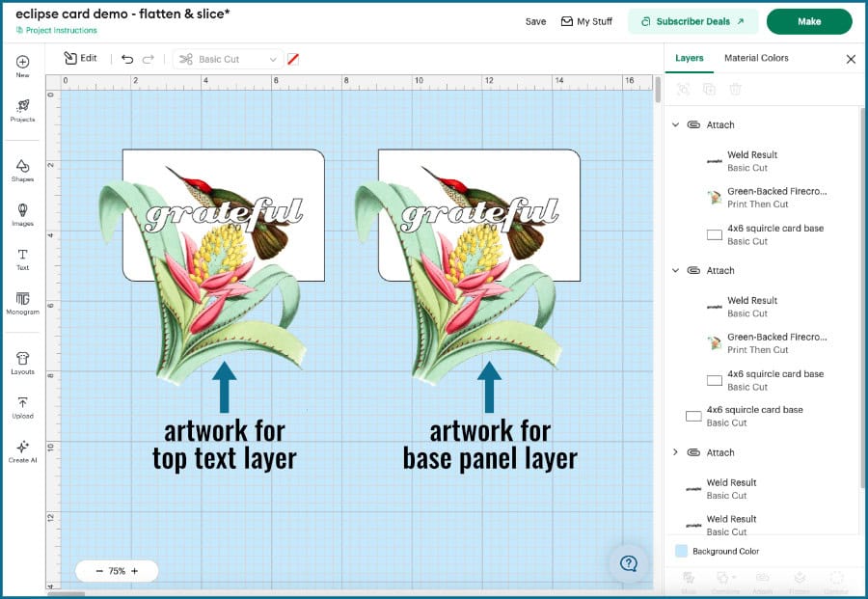Viewport: 868px width, 599px height.
Task: Select the Text tool
Action: point(23,259)
